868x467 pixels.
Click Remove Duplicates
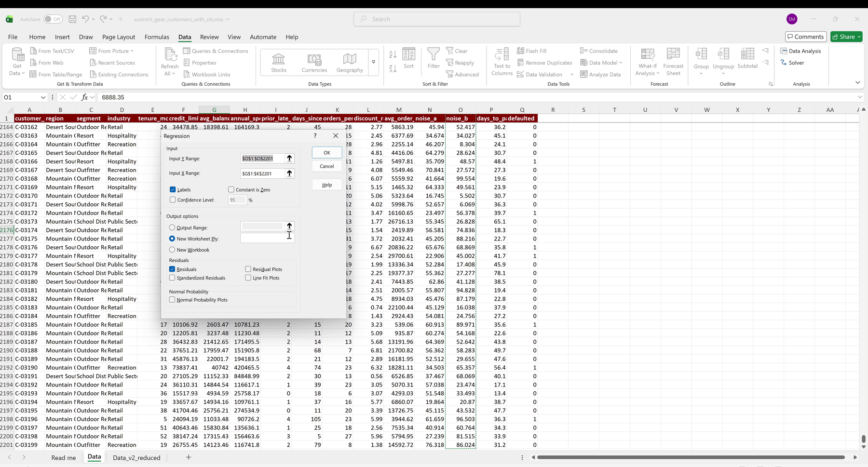[x=545, y=63]
